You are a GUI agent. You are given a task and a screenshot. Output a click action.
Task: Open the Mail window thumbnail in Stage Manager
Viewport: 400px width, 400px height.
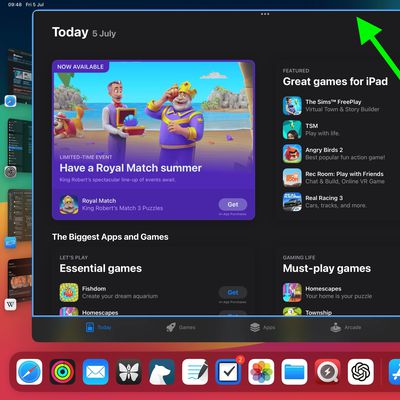(20, 215)
